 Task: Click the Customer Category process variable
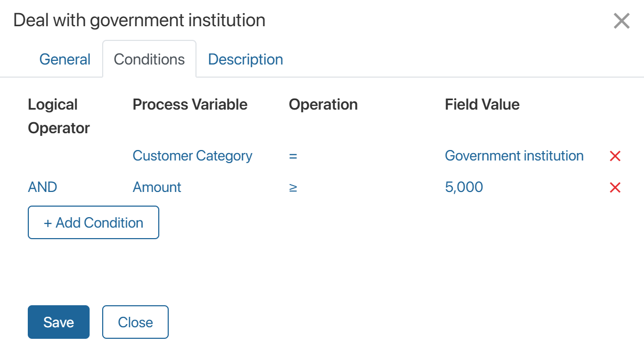192,156
